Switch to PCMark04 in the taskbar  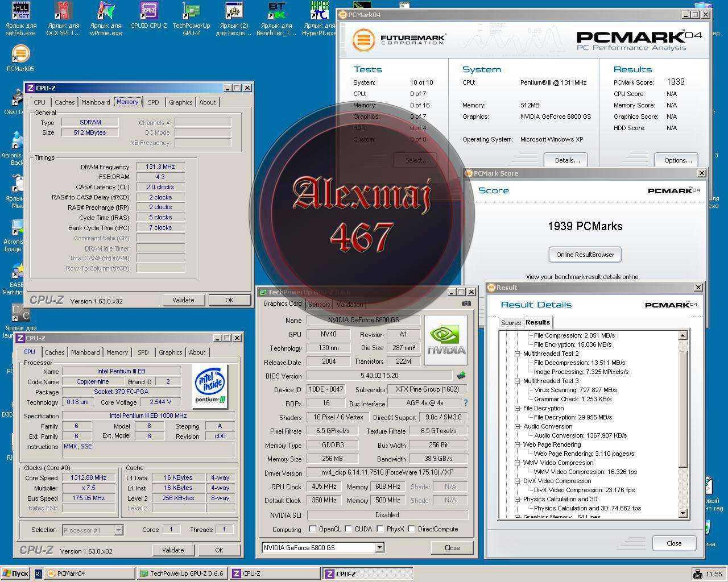90,573
